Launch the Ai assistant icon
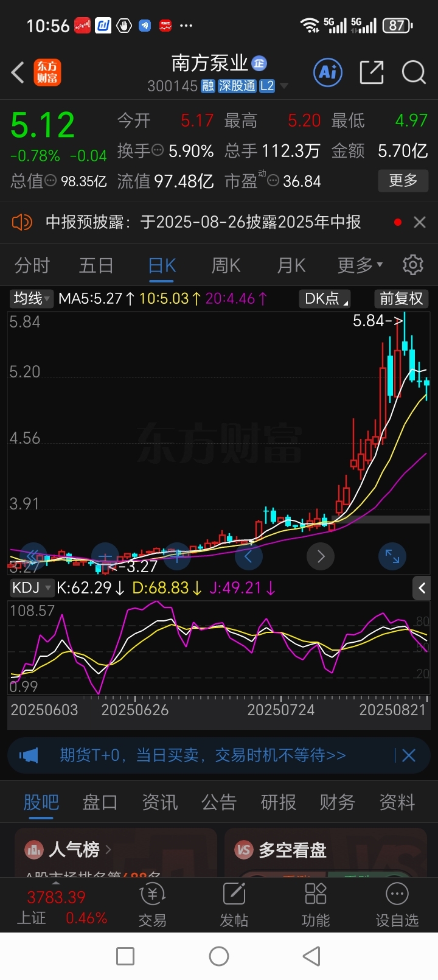The width and height of the screenshot is (438, 980). (328, 72)
